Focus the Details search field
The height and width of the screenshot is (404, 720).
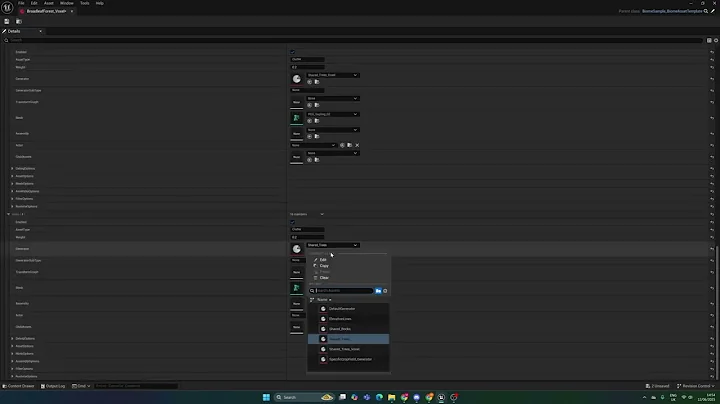[x=354, y=40]
